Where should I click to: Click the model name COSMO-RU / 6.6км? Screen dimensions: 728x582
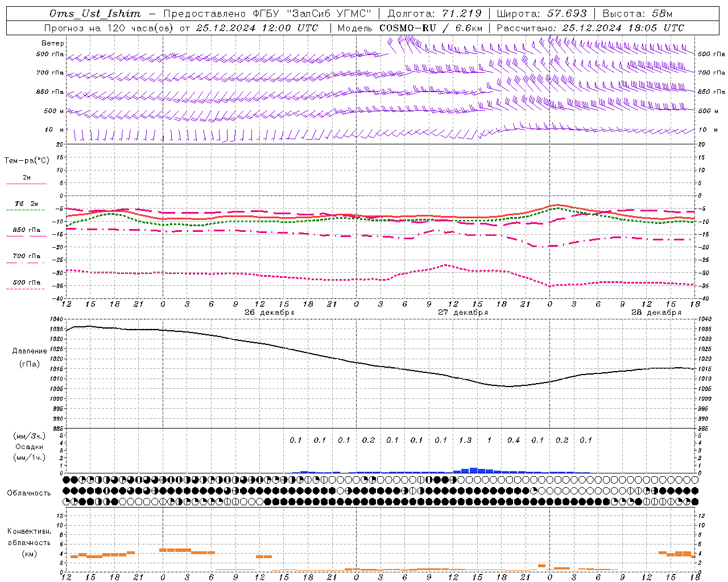(431, 28)
